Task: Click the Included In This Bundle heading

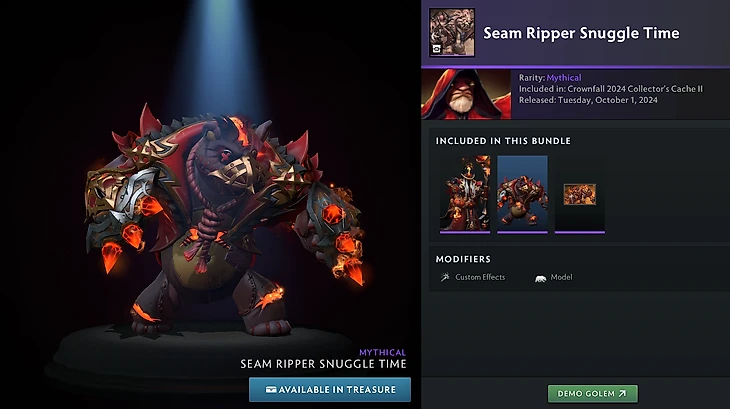Action: [x=503, y=141]
